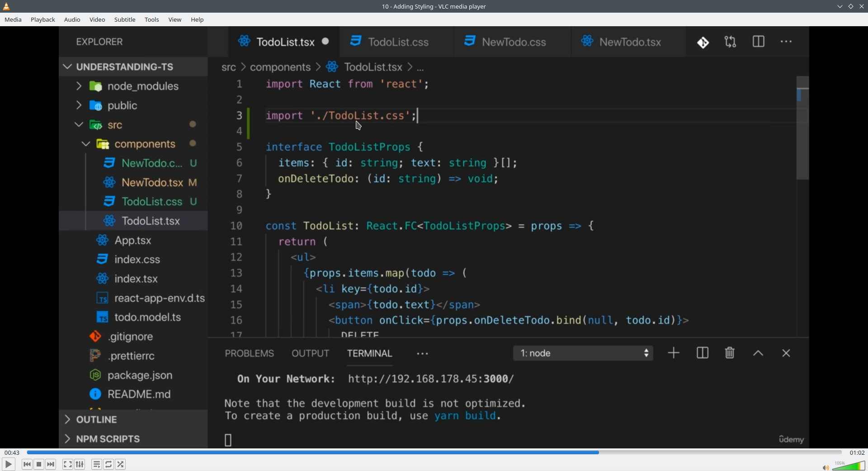Open react-app-env.d.ts file
868x471 pixels.
pos(133,298)
